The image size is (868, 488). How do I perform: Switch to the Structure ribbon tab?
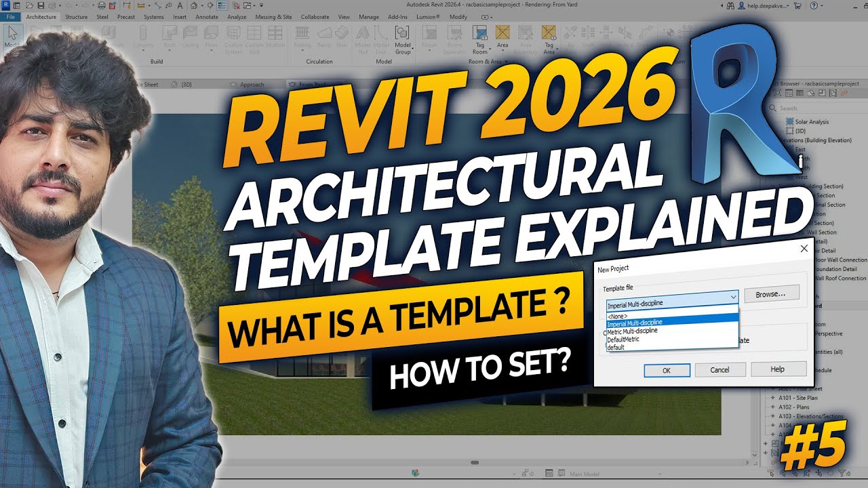(x=76, y=16)
